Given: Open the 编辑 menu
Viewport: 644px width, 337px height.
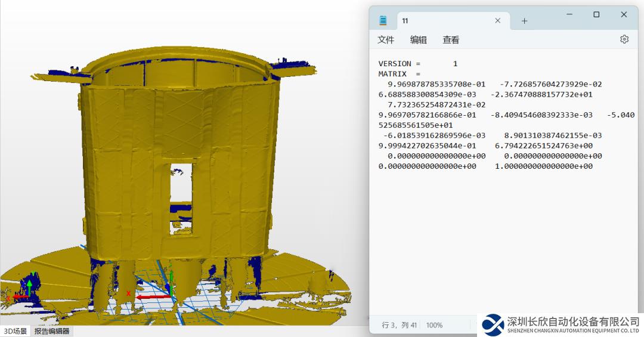Looking at the screenshot, I should tap(418, 40).
